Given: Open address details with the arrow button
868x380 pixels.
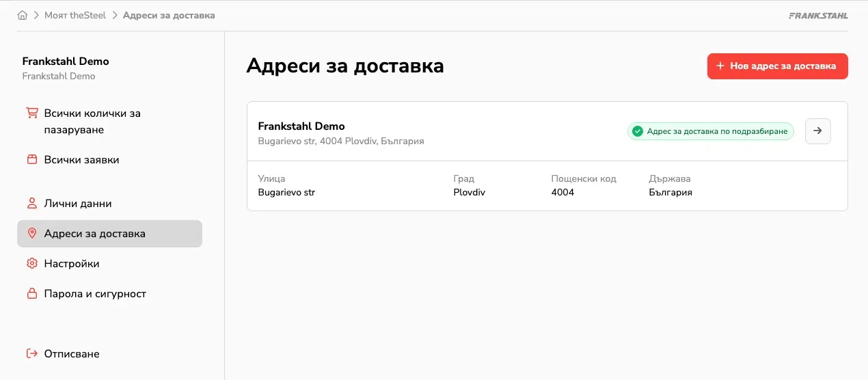Looking at the screenshot, I should [818, 131].
